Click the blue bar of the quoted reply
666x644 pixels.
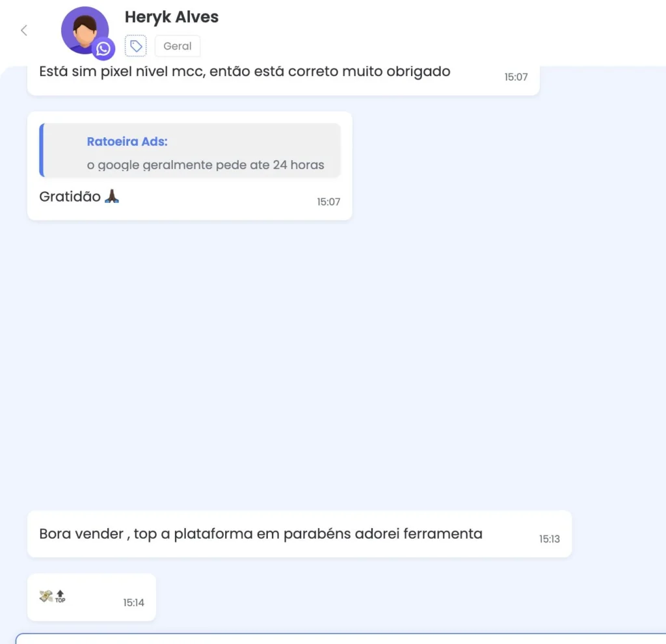click(42, 150)
